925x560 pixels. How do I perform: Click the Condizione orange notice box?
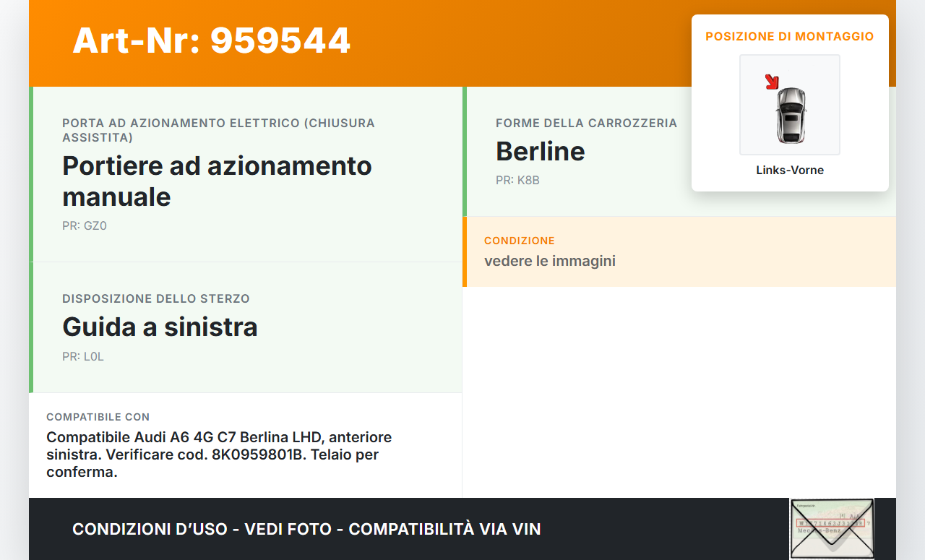point(679,251)
